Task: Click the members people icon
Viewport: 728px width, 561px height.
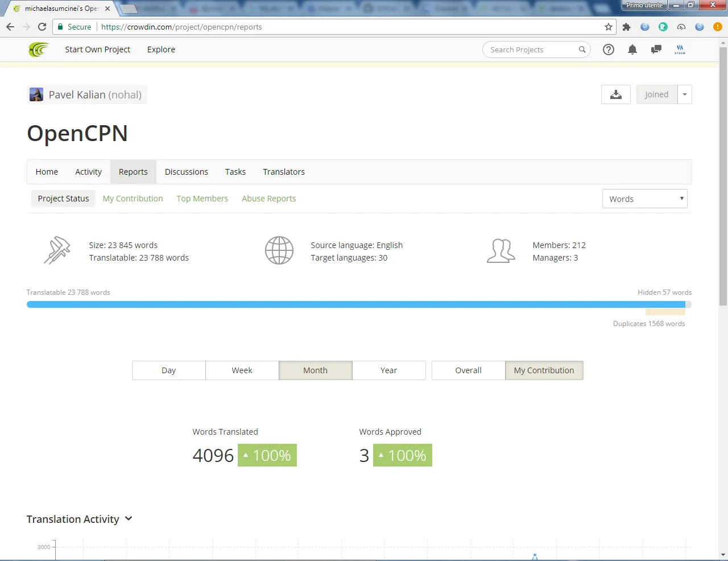Action: coord(501,250)
